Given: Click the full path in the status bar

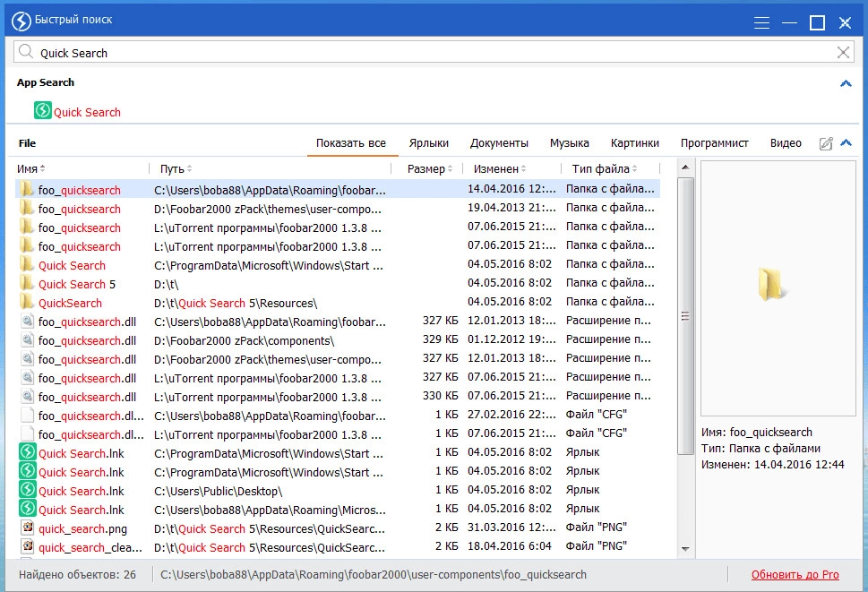Looking at the screenshot, I should [x=374, y=575].
